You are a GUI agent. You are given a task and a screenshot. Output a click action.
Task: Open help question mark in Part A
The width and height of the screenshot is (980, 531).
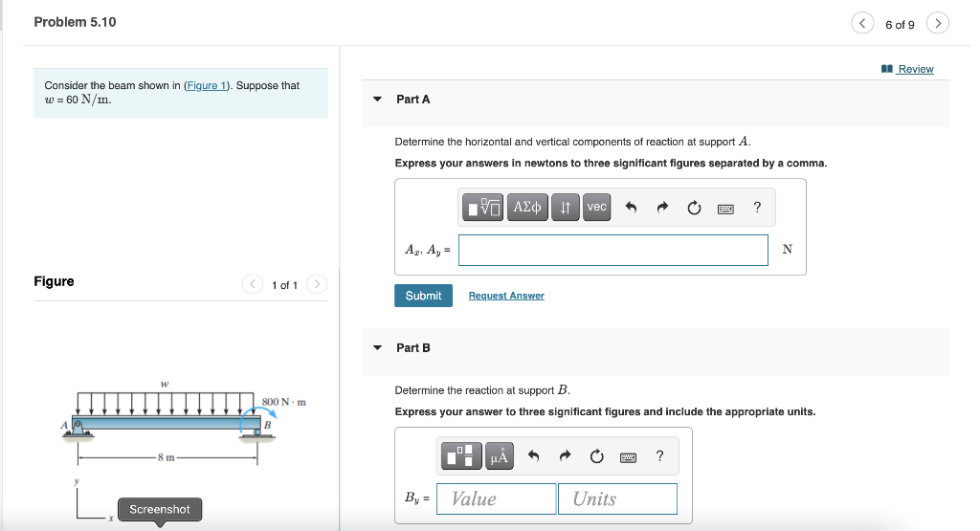(757, 208)
